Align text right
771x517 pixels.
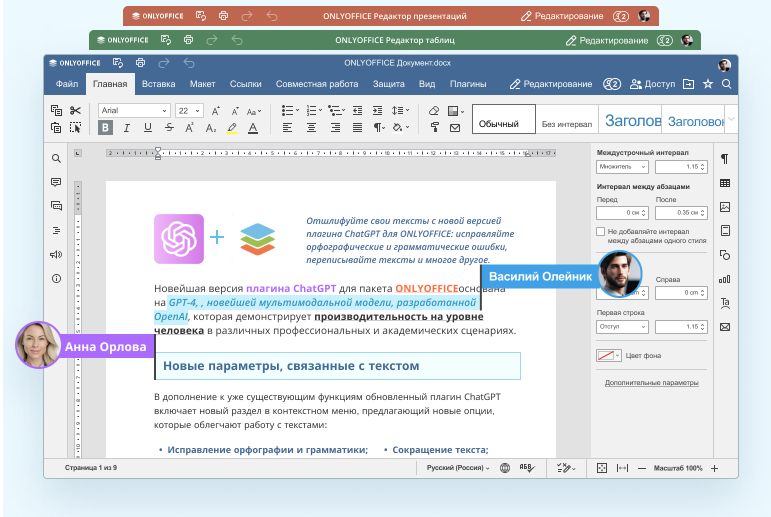335,128
